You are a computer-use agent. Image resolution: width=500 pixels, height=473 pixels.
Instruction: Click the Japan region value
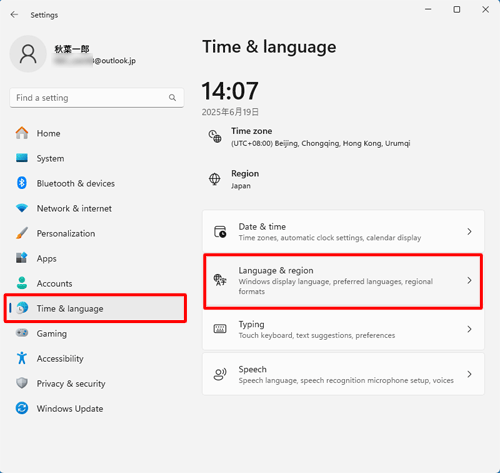(241, 186)
